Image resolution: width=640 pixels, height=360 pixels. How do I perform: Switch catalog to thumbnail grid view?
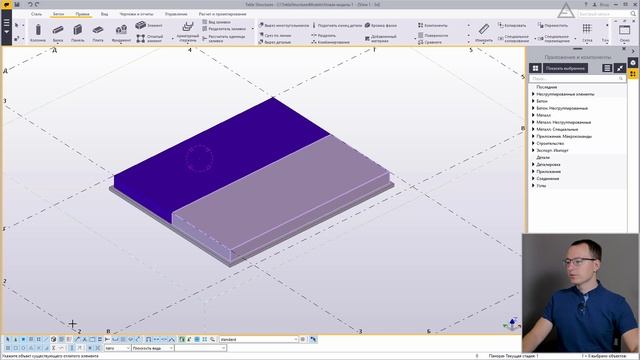coord(536,68)
